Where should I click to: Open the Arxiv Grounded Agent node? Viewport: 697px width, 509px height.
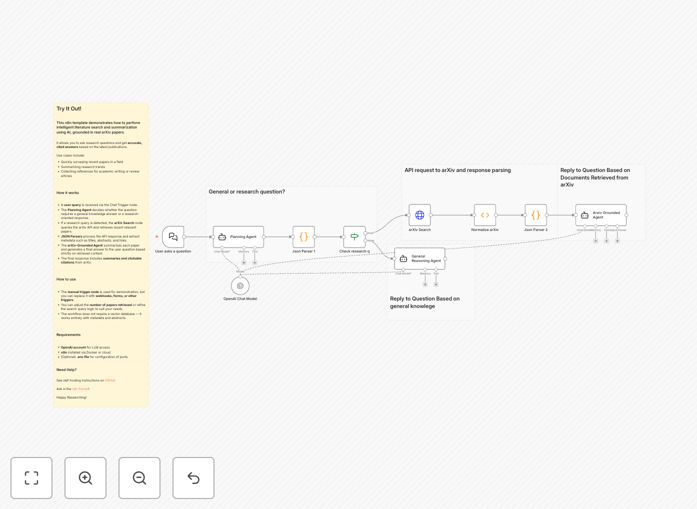[x=601, y=215]
